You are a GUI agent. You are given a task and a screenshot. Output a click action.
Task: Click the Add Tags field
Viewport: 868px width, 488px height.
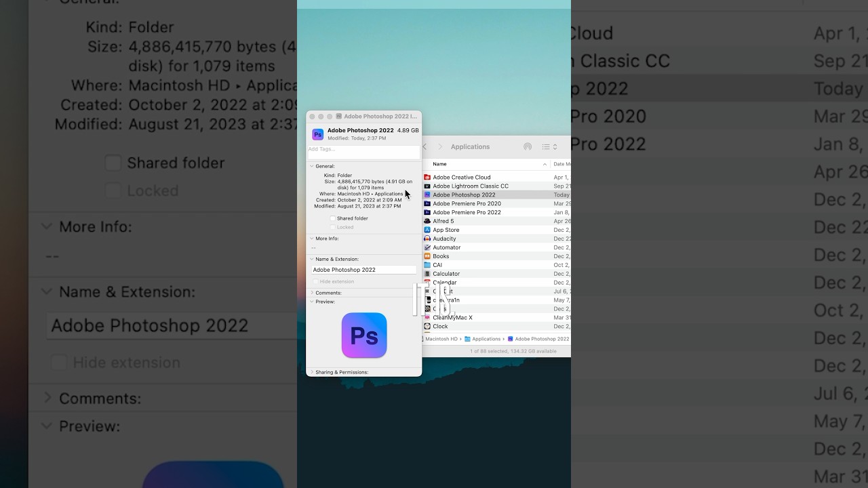363,152
